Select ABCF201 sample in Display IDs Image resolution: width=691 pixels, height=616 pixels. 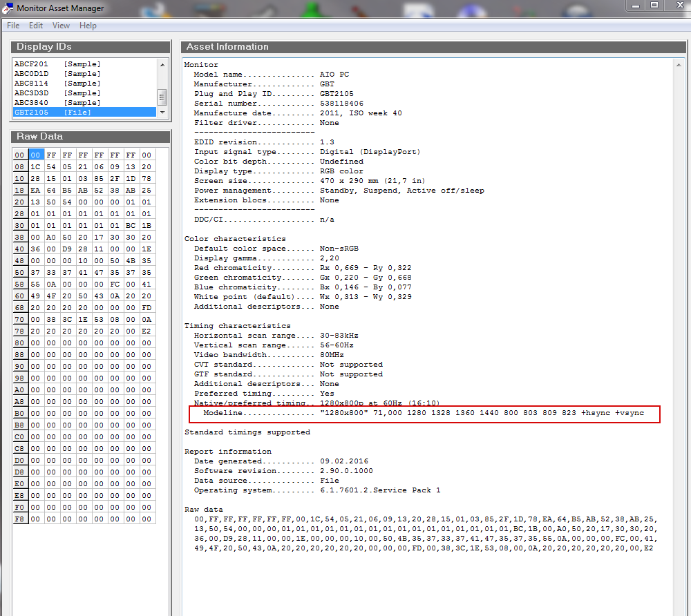click(57, 64)
